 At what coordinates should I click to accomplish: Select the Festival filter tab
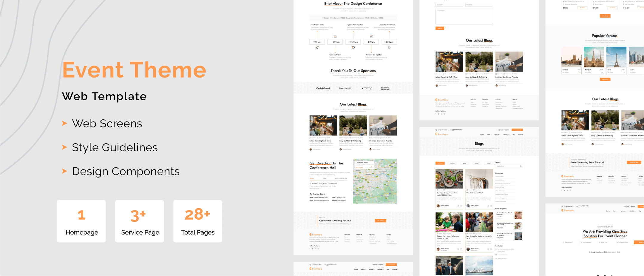click(489, 163)
